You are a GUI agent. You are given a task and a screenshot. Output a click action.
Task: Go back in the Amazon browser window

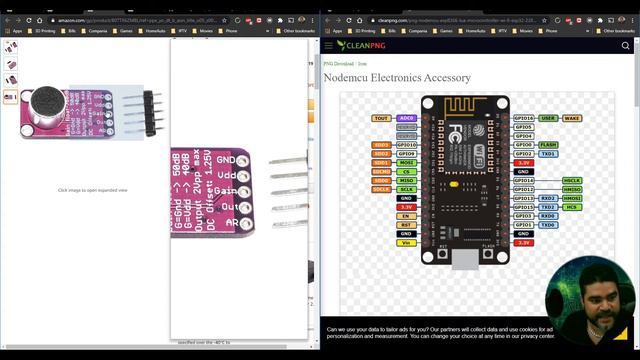coord(8,20)
